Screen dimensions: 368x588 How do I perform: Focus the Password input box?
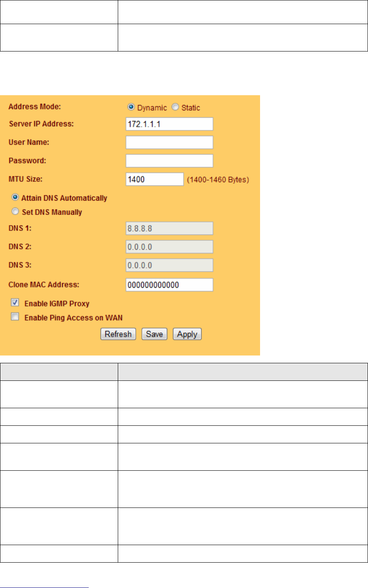point(169,161)
